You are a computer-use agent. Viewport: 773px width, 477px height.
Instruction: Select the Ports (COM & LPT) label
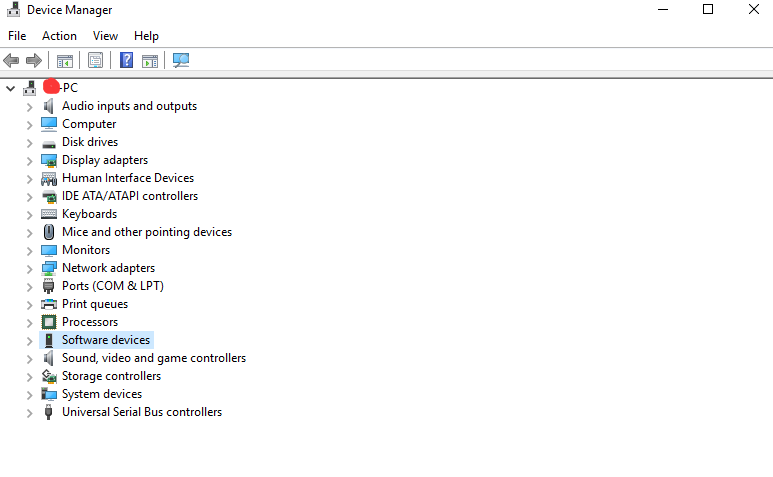point(113,286)
